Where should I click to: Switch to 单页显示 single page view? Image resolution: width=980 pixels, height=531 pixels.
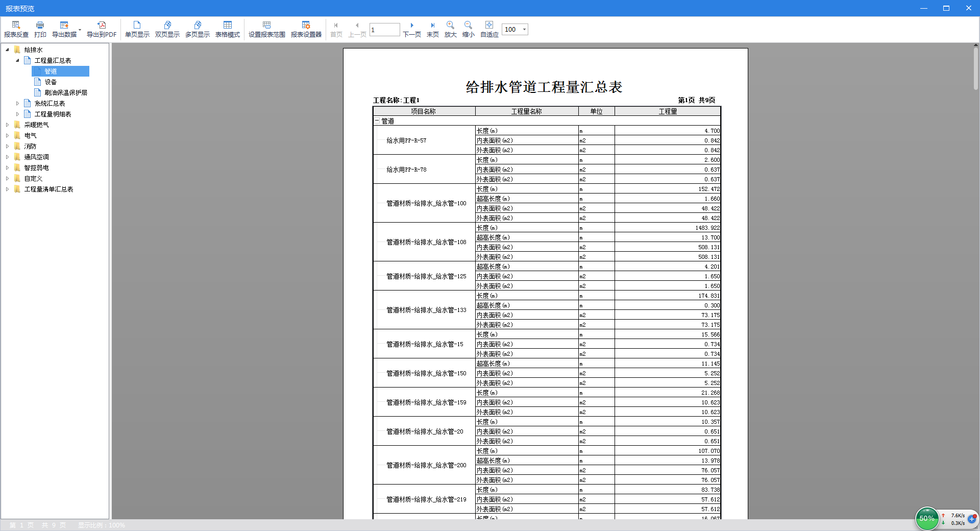pyautogui.click(x=137, y=30)
